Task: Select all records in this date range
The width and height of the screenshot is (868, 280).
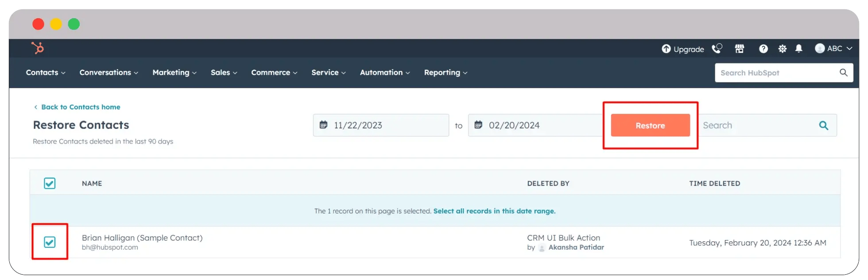Action: tap(494, 211)
